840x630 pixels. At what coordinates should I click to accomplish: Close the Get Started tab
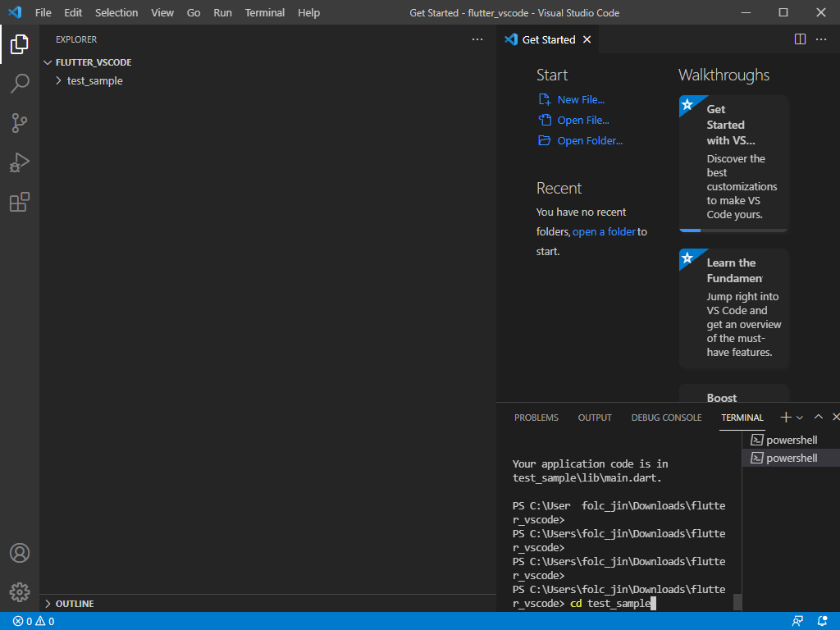587,39
